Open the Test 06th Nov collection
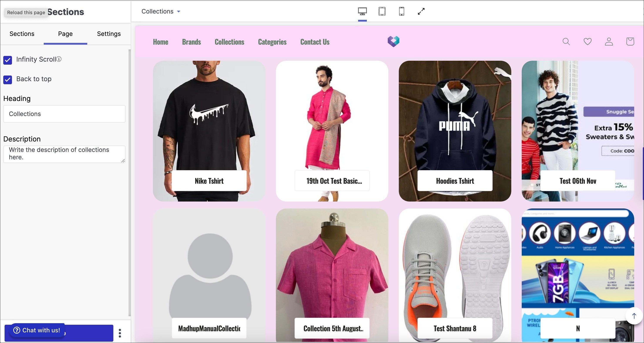The width and height of the screenshot is (644, 343). pos(578,131)
